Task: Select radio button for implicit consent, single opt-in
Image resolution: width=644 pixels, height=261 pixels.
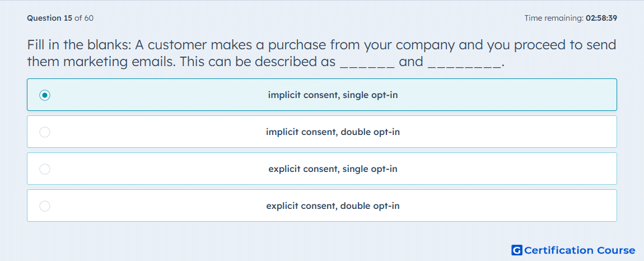Action: point(45,95)
